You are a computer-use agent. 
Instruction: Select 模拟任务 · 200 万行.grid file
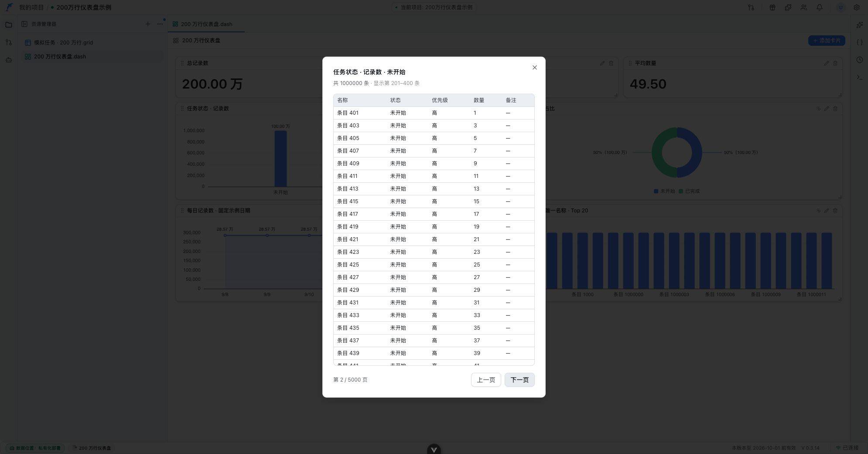click(92, 43)
